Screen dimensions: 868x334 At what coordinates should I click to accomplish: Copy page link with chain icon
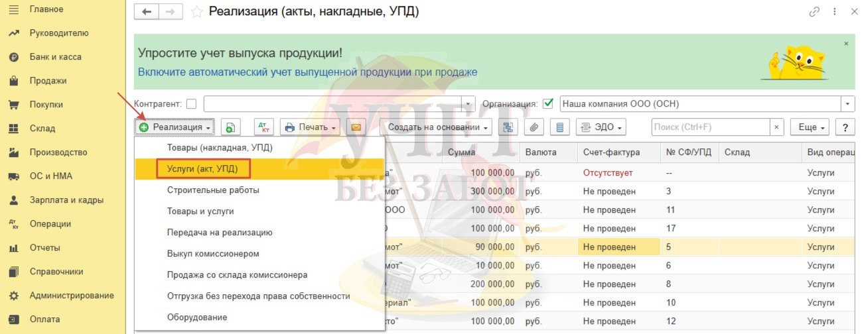coord(814,12)
